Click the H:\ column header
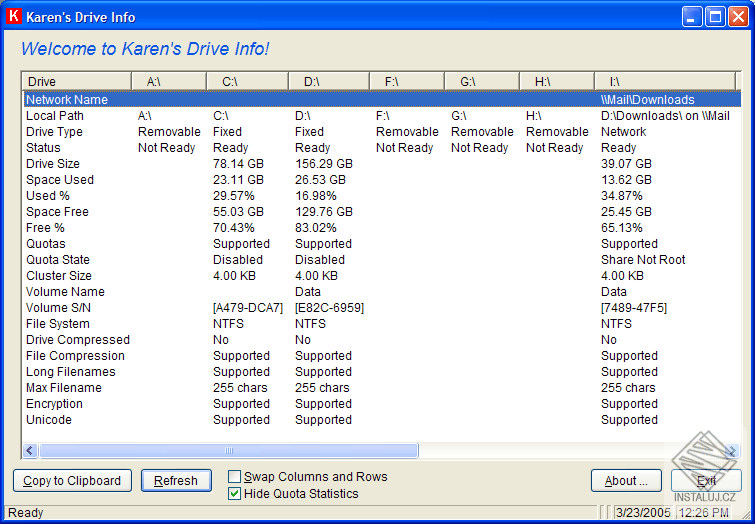755x524 pixels. [x=557, y=81]
